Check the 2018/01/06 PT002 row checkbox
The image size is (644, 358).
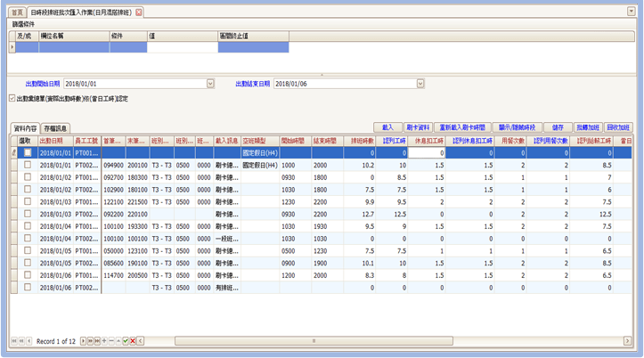pyautogui.click(x=28, y=287)
